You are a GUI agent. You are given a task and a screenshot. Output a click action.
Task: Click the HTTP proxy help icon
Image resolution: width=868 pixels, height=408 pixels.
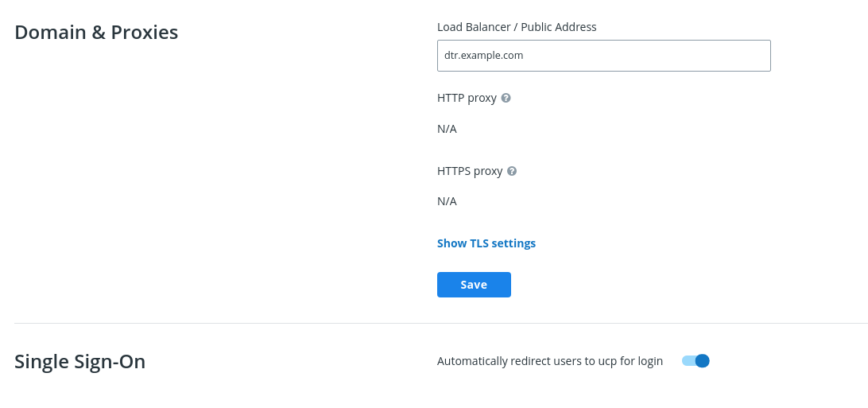[506, 98]
